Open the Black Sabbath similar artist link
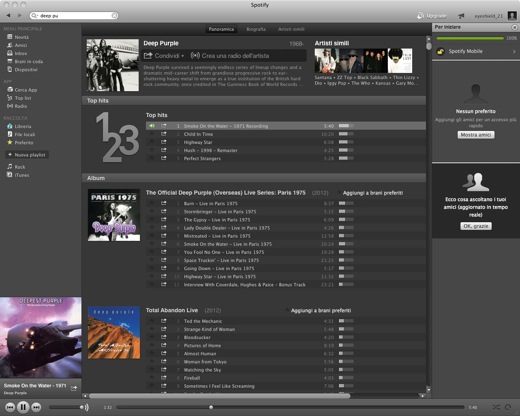This screenshot has height=416, width=520. (372, 77)
